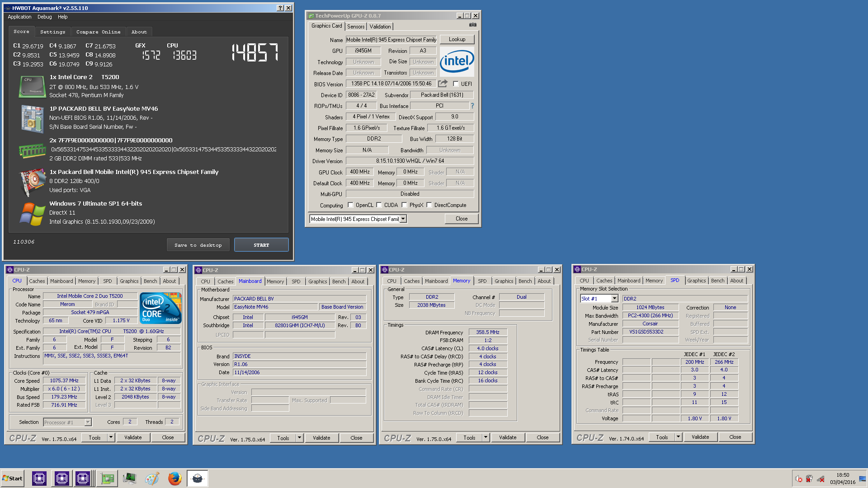
Task: Click the Windows logo icon in Aquamark
Action: 32,214
